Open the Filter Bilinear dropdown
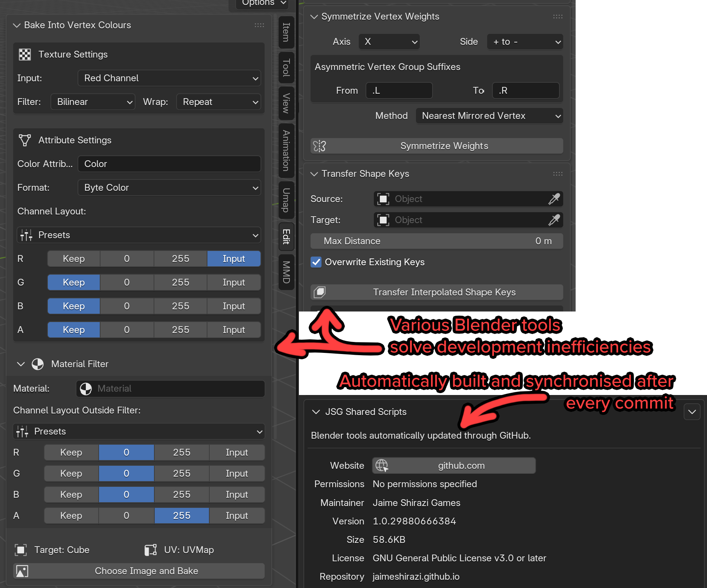This screenshot has width=707, height=588. click(x=93, y=102)
